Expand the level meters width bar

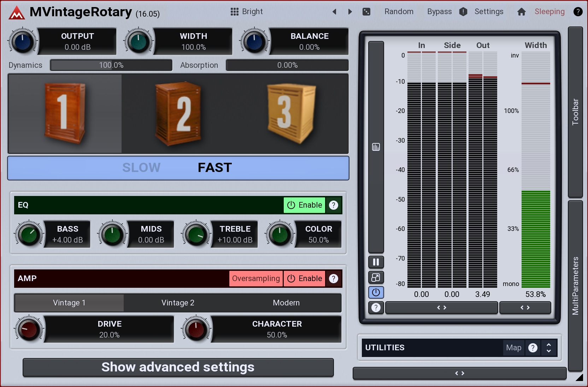coord(442,308)
